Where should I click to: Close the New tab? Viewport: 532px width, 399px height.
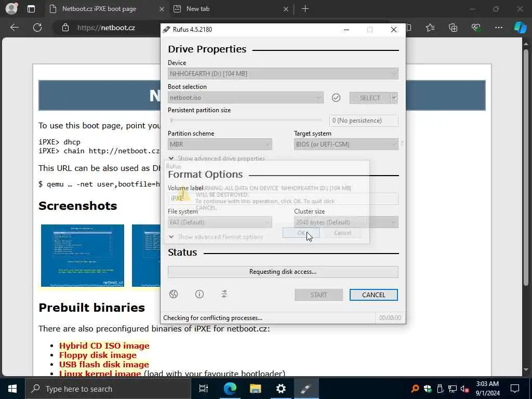286,9
